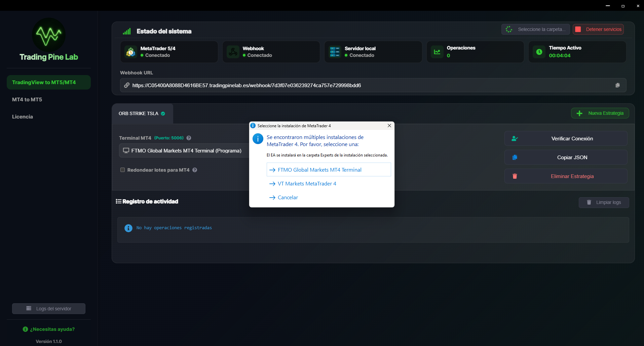
Task: Open the Licencia section
Action: coord(23,117)
